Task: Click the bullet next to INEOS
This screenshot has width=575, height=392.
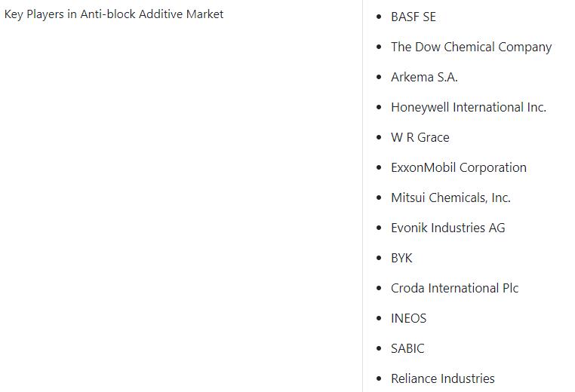Action: click(379, 318)
